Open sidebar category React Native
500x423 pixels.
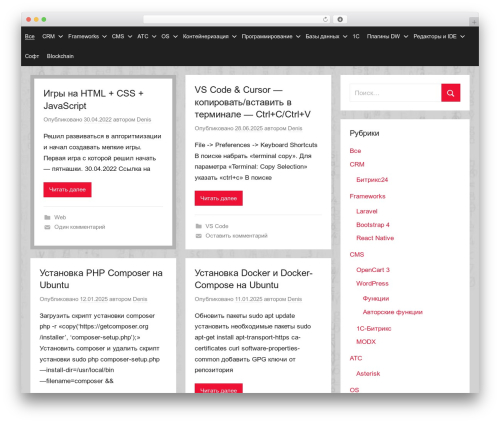coord(375,238)
